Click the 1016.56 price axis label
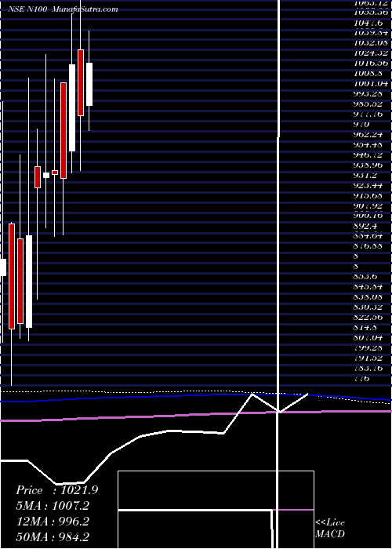The image size is (392, 549). pyautogui.click(x=372, y=64)
